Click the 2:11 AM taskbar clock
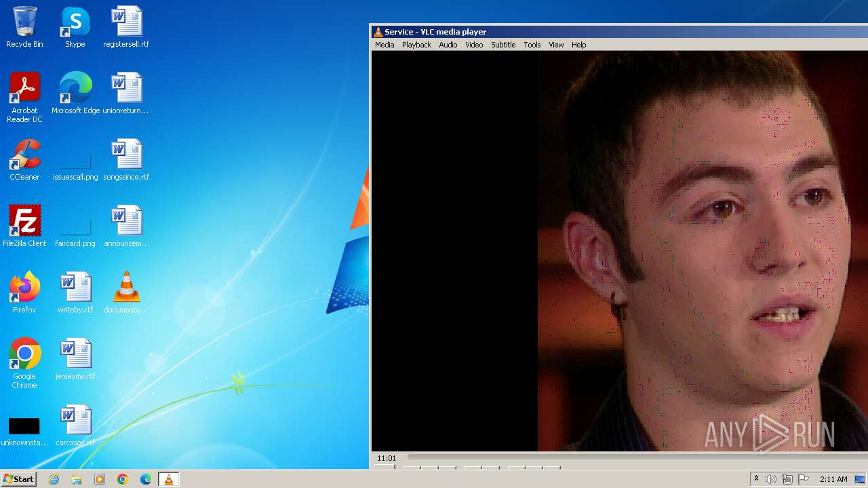 (833, 479)
